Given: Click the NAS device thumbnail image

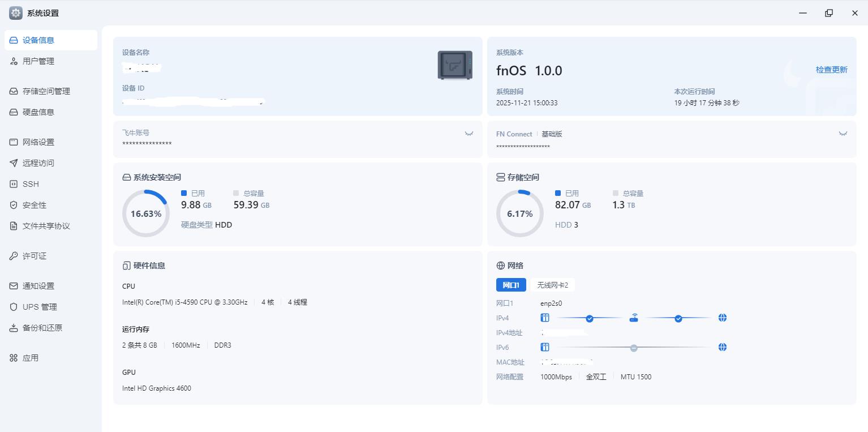Looking at the screenshot, I should pos(455,65).
